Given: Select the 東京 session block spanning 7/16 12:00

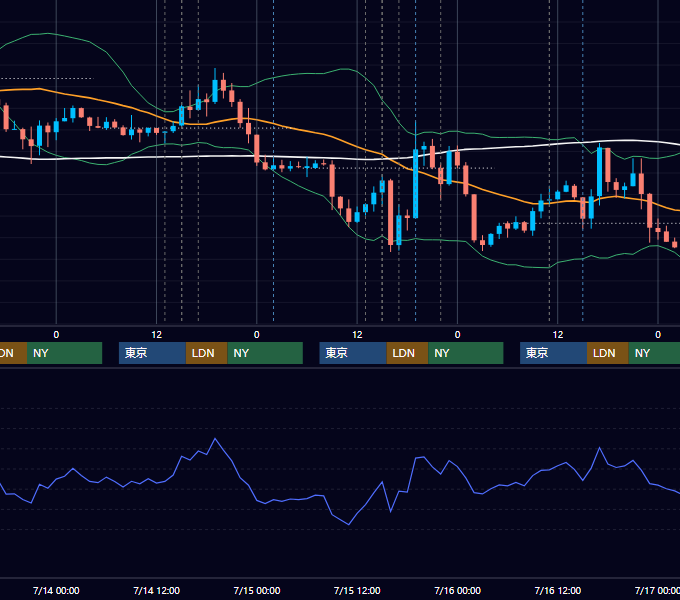Looking at the screenshot, I should point(553,353).
